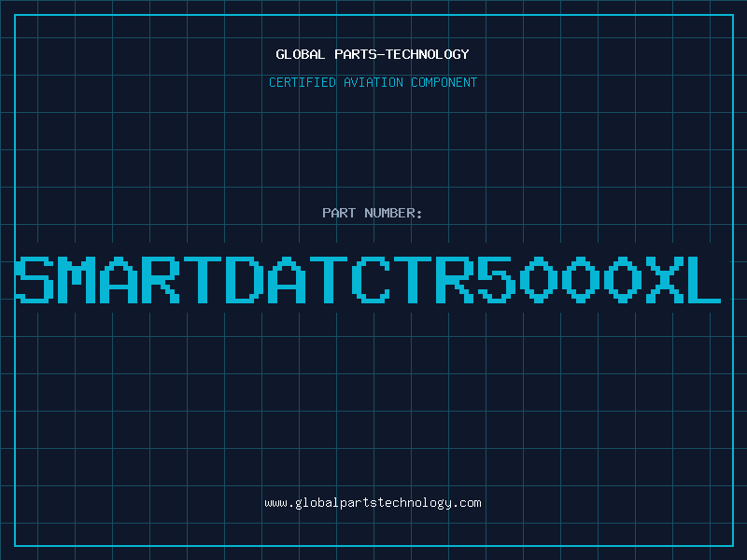Click the GLOBAL PARTS-TECHNOLOGY heading
Viewport: 747px width, 560px height.
tap(373, 54)
